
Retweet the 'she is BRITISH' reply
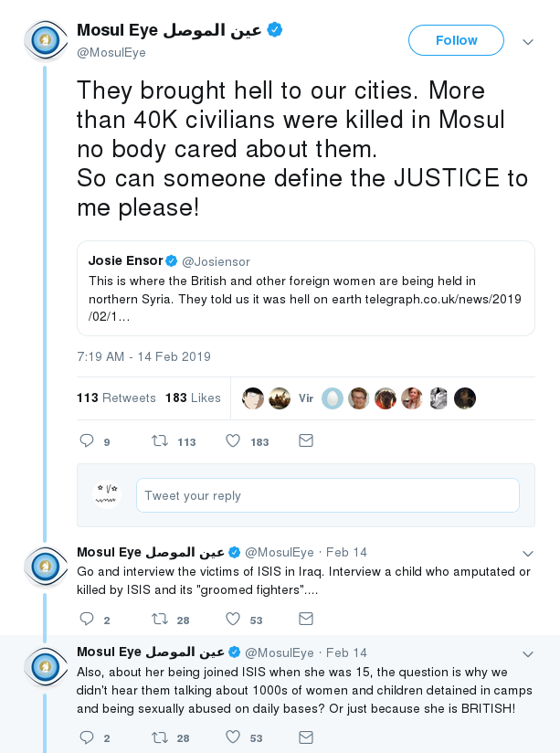[x=160, y=737]
